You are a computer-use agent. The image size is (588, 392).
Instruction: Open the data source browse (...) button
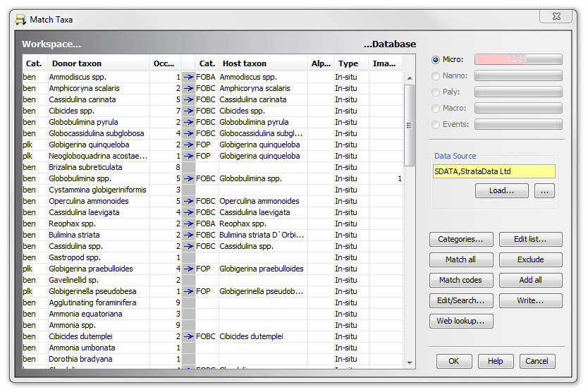click(544, 190)
